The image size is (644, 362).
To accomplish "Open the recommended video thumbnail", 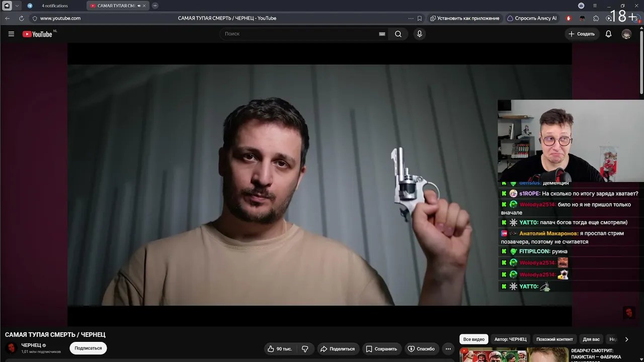I will tap(514, 355).
